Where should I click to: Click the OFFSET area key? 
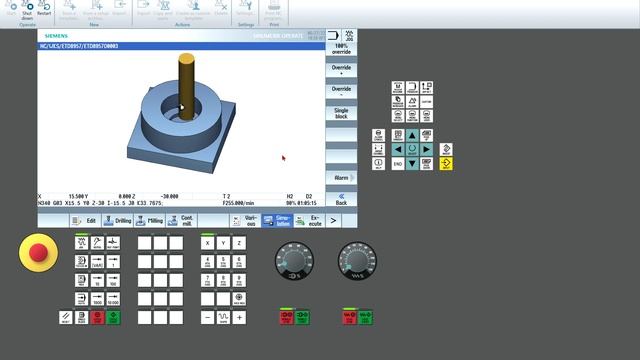[x=426, y=87]
